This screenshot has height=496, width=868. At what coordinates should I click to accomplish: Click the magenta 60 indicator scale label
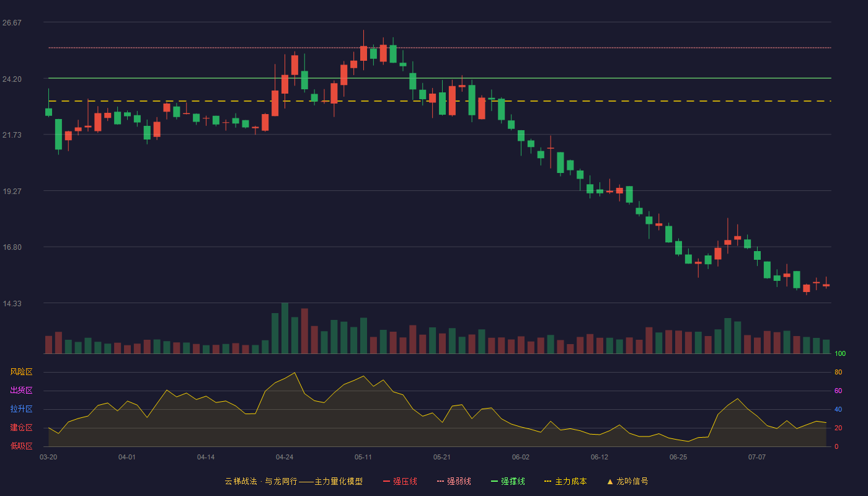click(x=838, y=391)
